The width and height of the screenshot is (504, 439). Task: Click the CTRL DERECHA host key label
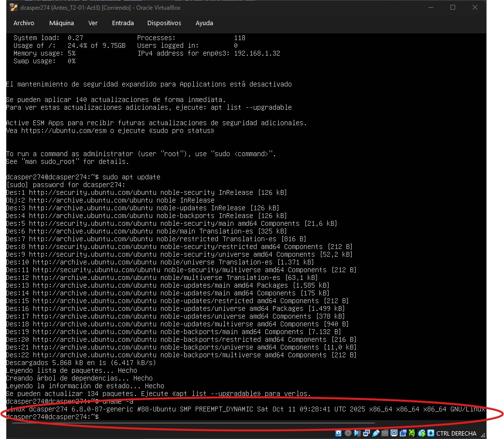pos(456,433)
